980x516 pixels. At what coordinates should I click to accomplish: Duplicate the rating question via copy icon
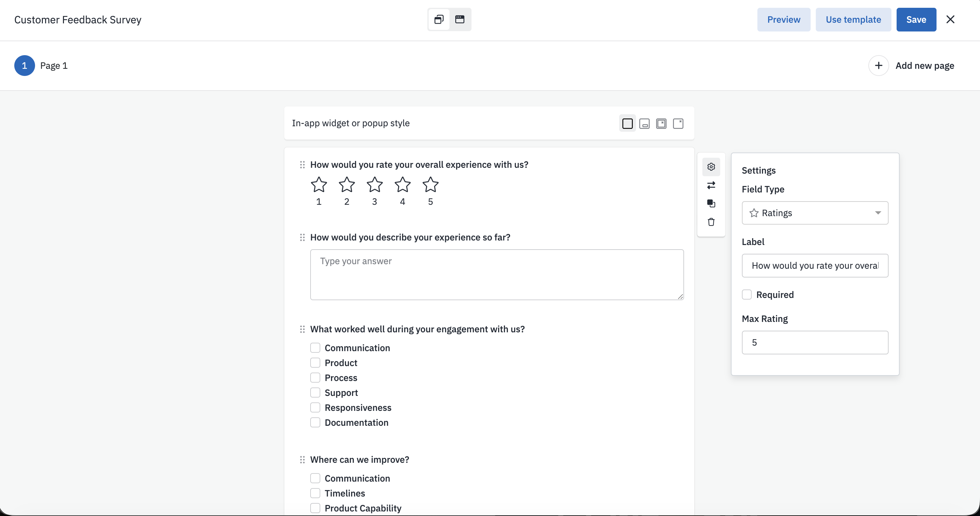pyautogui.click(x=711, y=203)
